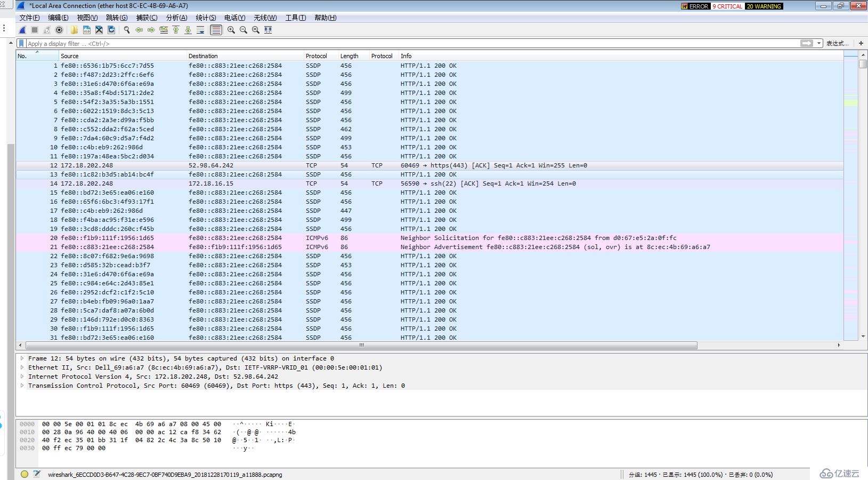Sort by the Info column header
This screenshot has height=480, width=868.
[621, 55]
